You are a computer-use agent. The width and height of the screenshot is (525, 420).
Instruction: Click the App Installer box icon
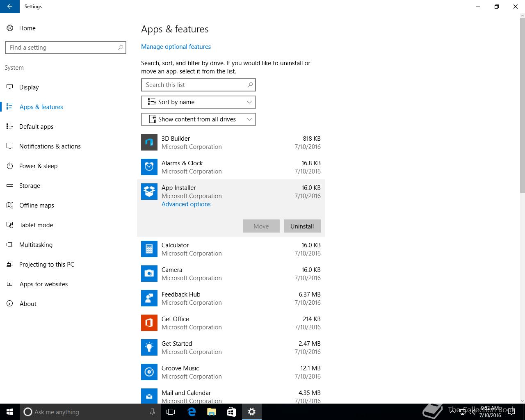(x=149, y=192)
